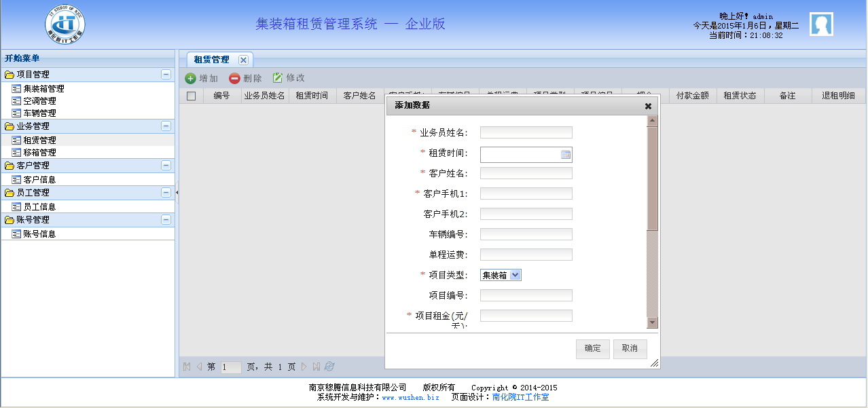Open 集装箱管理 in the sidebar
Screen dimensions: 868x408
click(43, 89)
